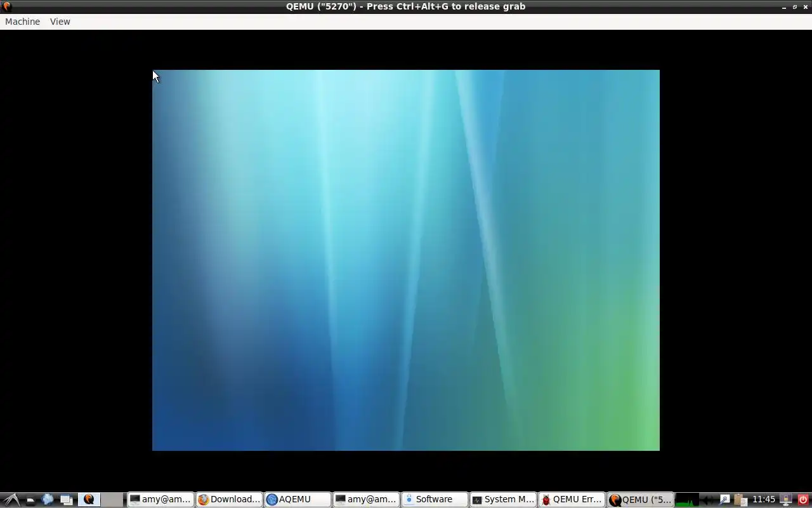Image resolution: width=812 pixels, height=508 pixels.
Task: Click the QEMU launcher icon in the panel
Action: click(89, 500)
